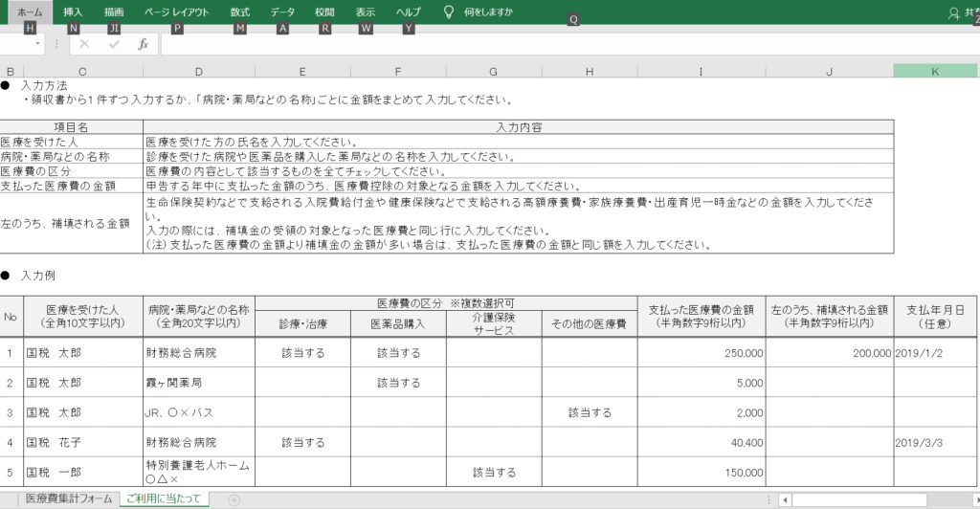980x509 pixels.
Task: Open the 校閲 ribbon tab
Action: [x=325, y=12]
